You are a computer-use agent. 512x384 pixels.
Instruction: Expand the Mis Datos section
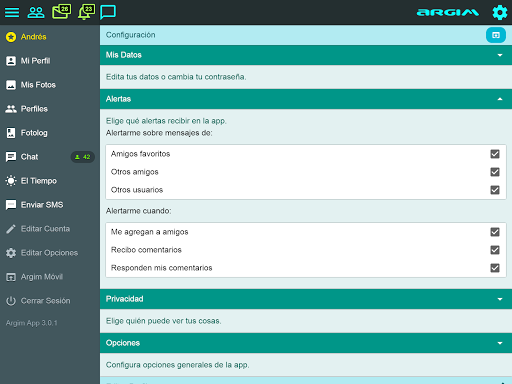(x=306, y=55)
